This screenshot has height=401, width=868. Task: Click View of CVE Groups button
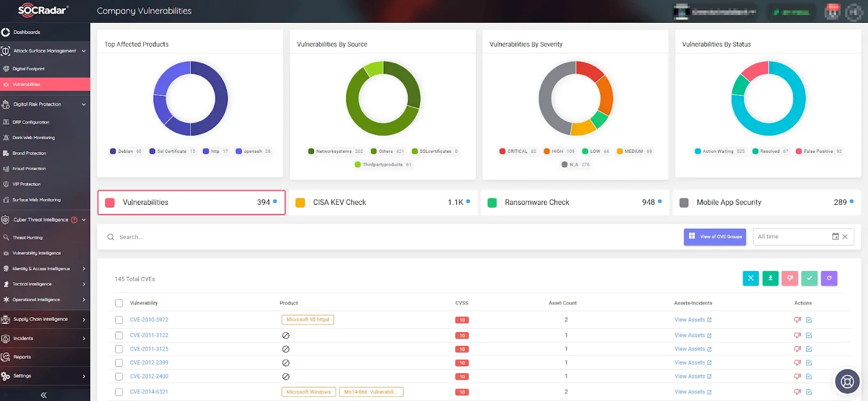(715, 237)
